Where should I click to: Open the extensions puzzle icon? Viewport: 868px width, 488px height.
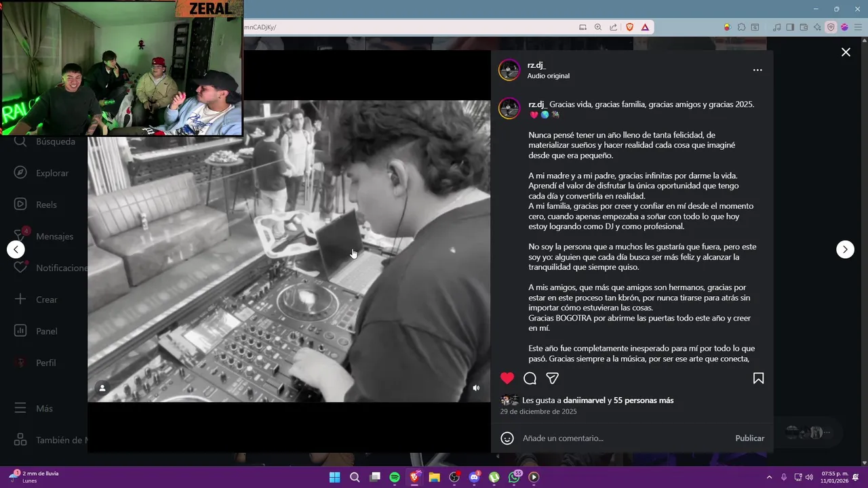pyautogui.click(x=742, y=27)
